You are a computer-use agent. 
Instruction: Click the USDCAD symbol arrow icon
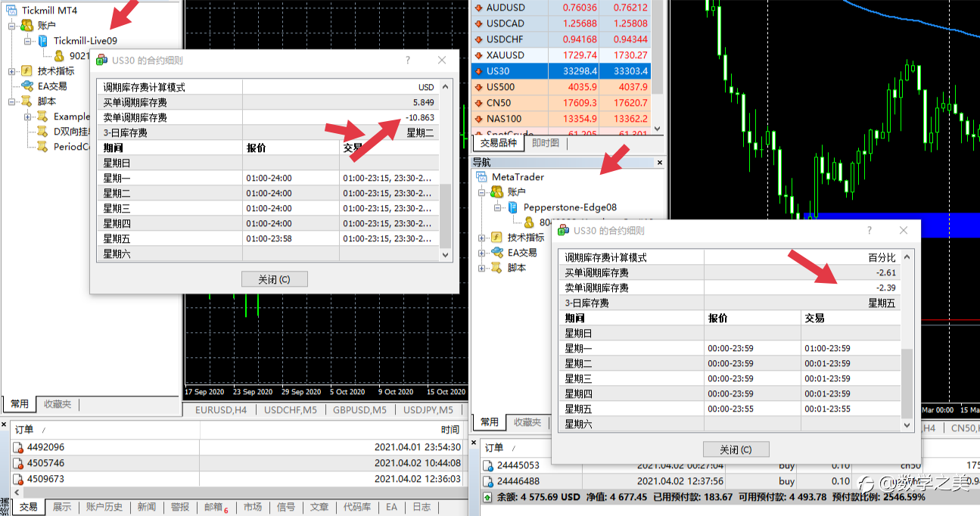478,23
